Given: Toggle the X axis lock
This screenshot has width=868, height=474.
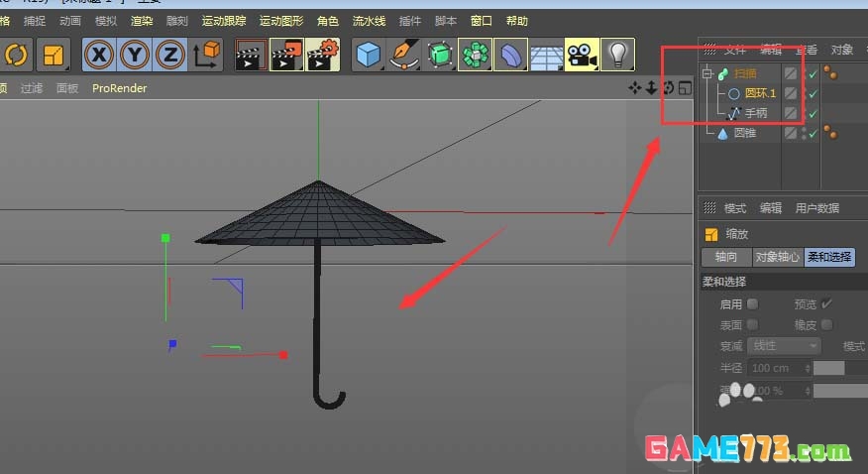Looking at the screenshot, I should pos(100,55).
